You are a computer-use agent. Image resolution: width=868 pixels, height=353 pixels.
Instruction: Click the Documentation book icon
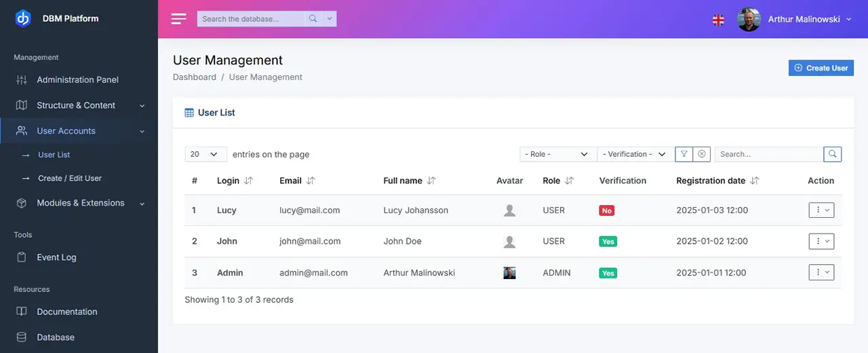coord(22,312)
